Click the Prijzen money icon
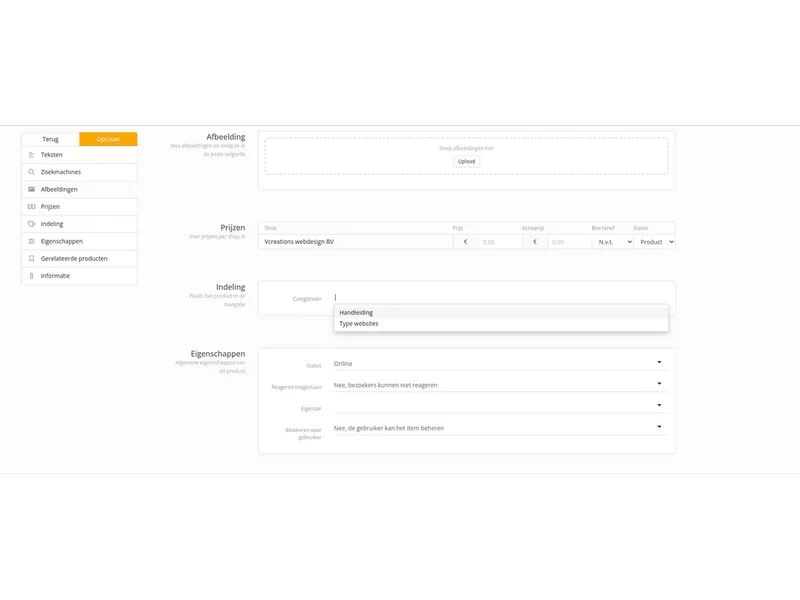The height and width of the screenshot is (600, 800). (x=31, y=207)
